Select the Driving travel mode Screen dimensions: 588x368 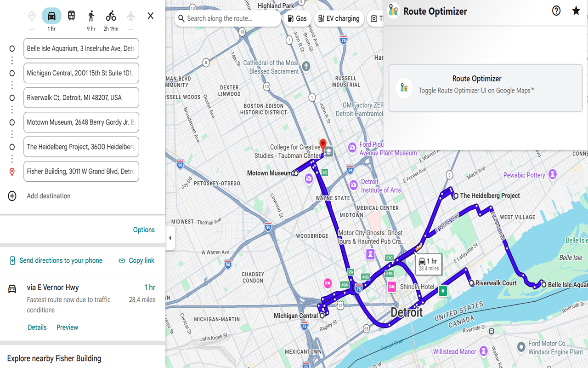51,16
